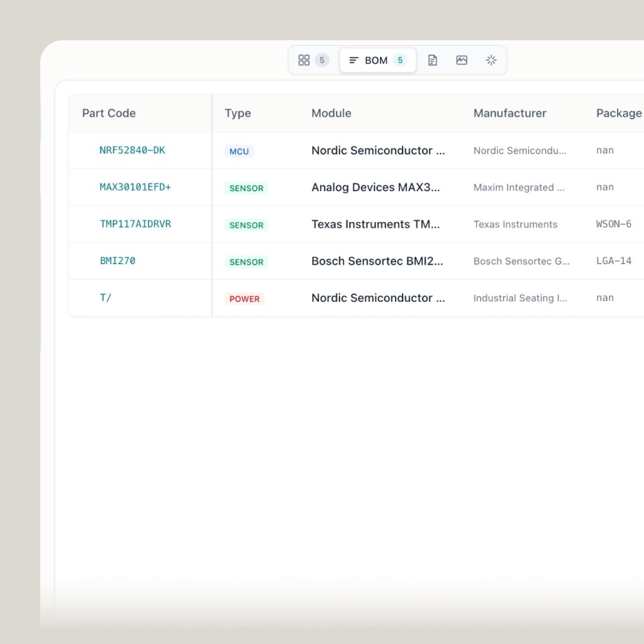
Task: Switch to the grid view tab
Action: pos(313,60)
